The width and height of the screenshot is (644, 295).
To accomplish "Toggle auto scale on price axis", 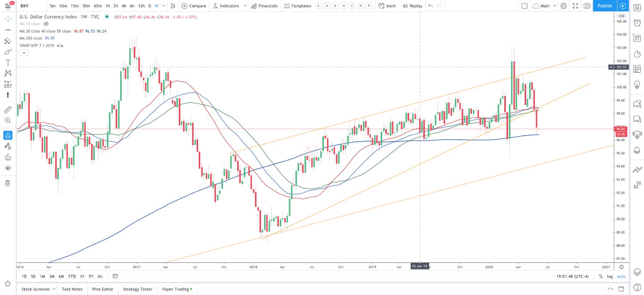I will tap(621, 277).
